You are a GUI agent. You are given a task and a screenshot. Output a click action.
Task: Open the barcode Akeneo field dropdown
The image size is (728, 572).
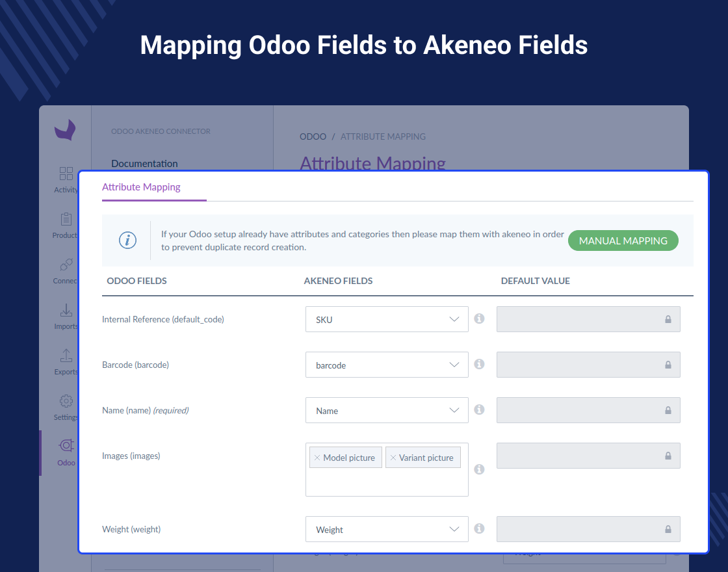[387, 365]
